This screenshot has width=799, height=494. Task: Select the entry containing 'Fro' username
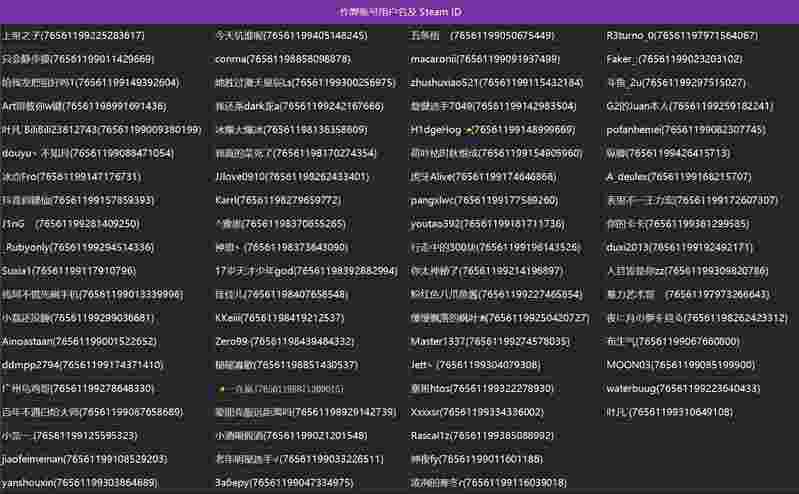[71, 177]
